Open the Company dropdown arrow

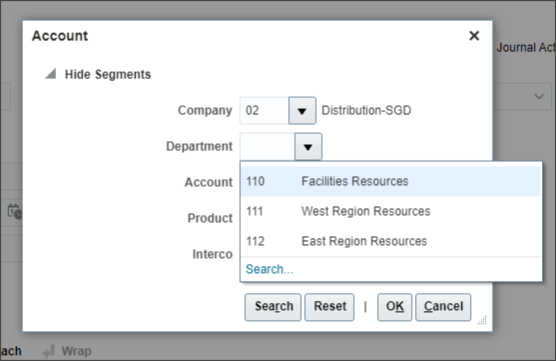click(302, 111)
